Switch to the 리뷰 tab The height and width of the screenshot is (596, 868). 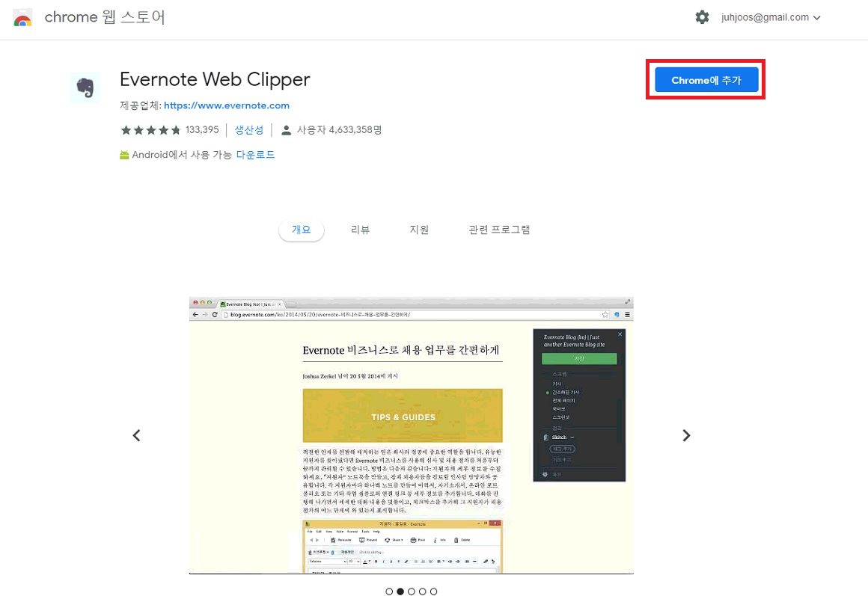coord(360,230)
